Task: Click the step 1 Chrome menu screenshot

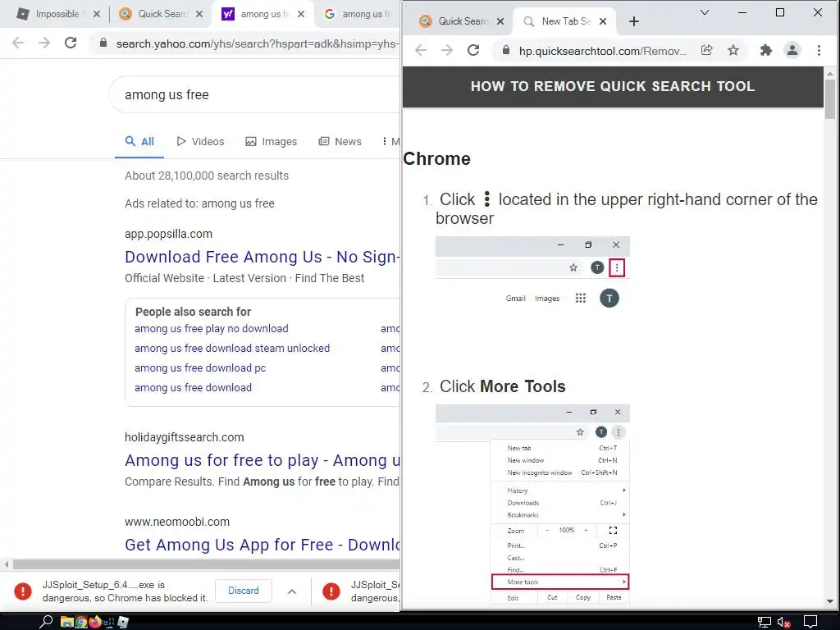Action: pos(532,272)
